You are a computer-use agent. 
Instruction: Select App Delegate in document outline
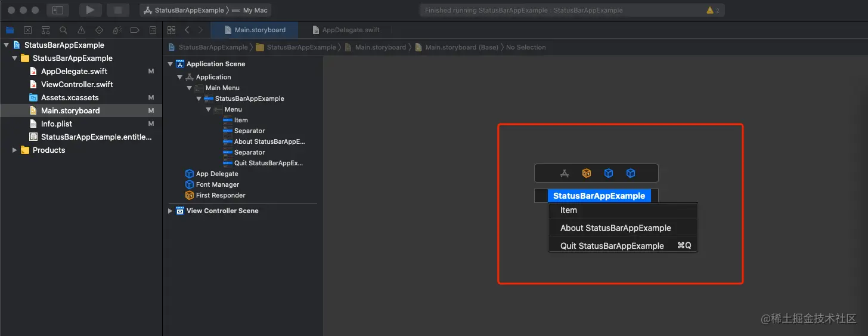pyautogui.click(x=217, y=174)
